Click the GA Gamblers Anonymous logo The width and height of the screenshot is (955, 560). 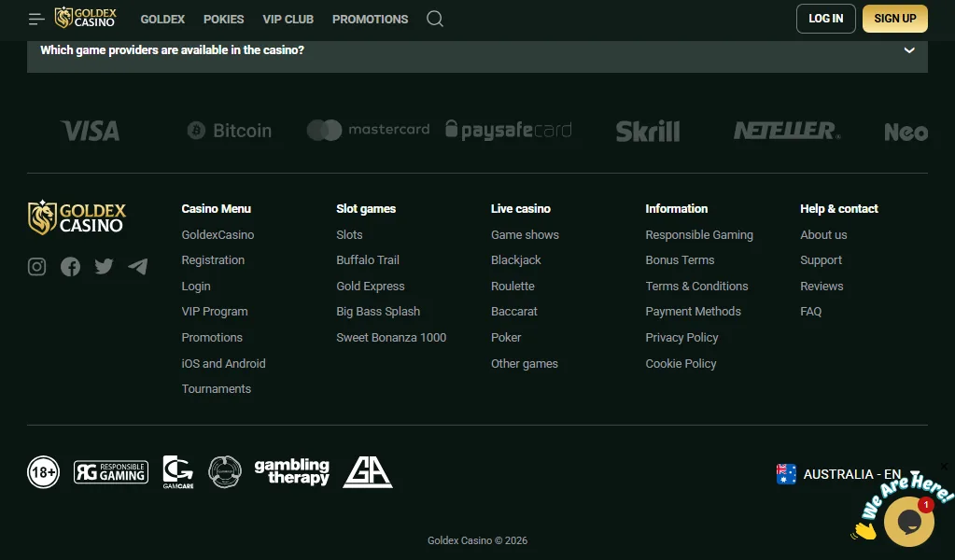368,471
